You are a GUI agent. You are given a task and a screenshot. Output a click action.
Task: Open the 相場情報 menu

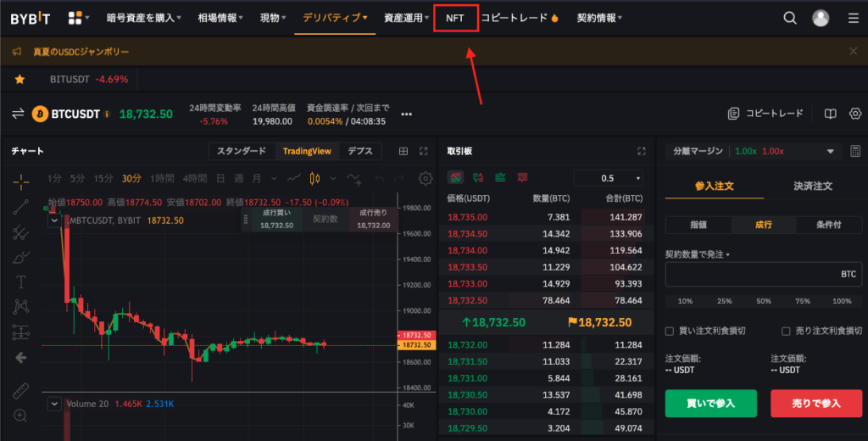point(220,19)
